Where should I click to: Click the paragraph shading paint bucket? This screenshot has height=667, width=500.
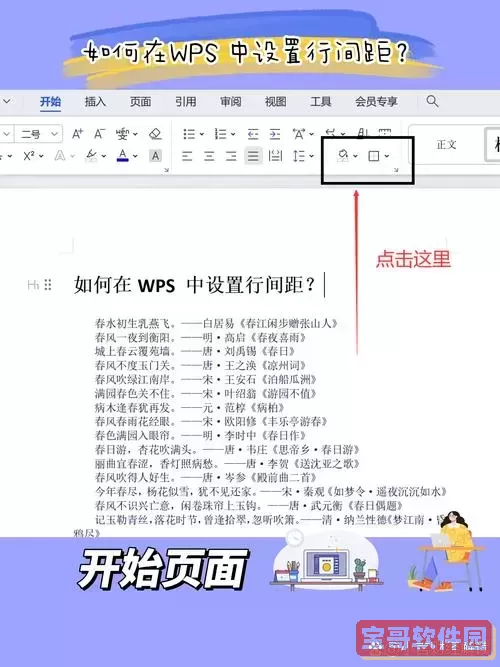point(343,156)
